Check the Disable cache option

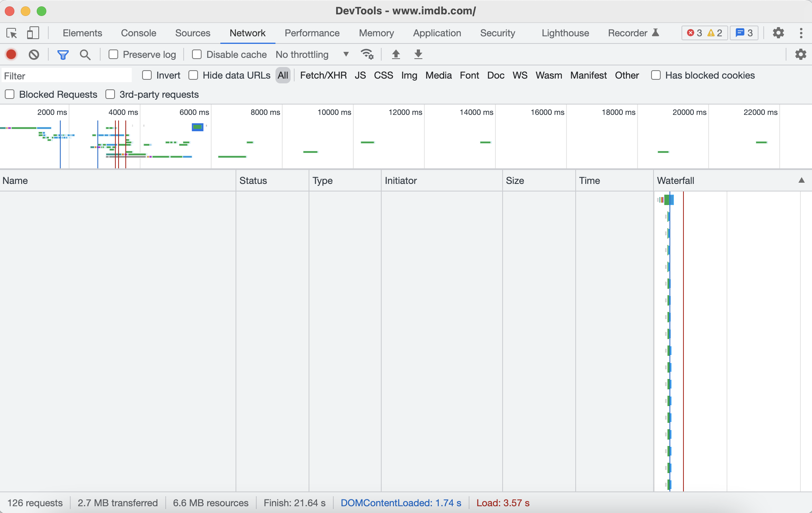click(x=197, y=55)
